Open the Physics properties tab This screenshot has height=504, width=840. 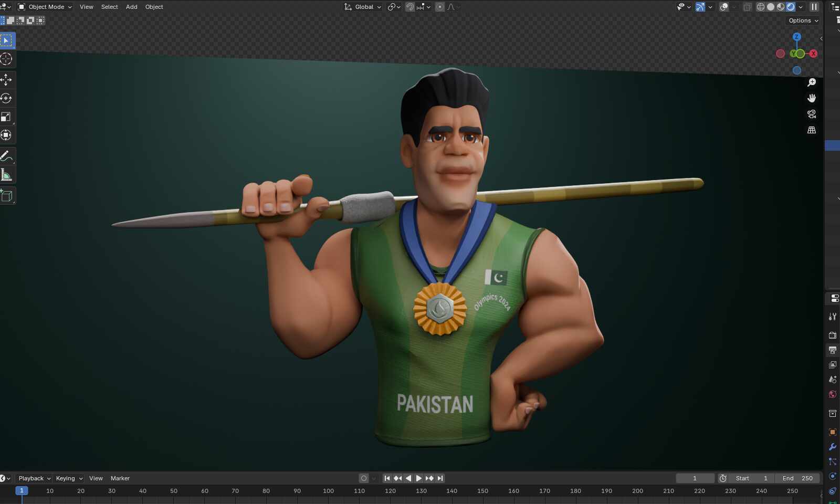(833, 476)
